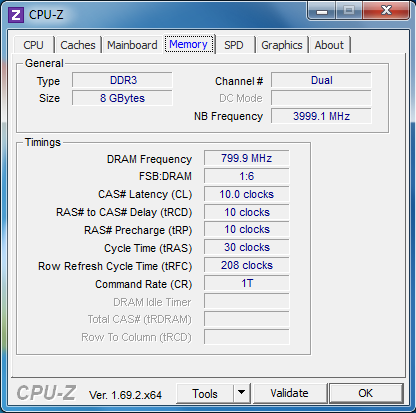Show the About tab
The width and height of the screenshot is (416, 413).
coord(329,45)
